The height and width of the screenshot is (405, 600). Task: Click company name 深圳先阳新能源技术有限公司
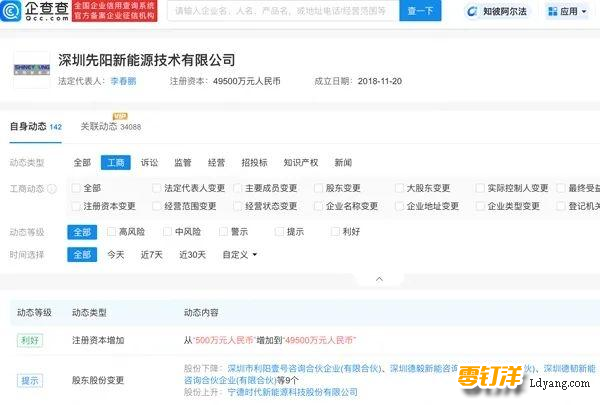147,60
